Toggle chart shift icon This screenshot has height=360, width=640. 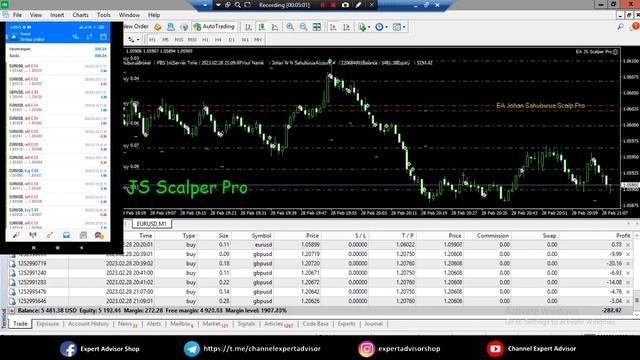coord(347,27)
